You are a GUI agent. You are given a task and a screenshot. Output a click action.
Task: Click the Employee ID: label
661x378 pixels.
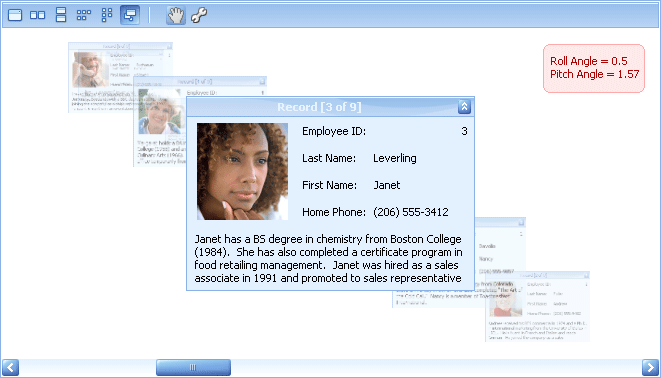(334, 131)
